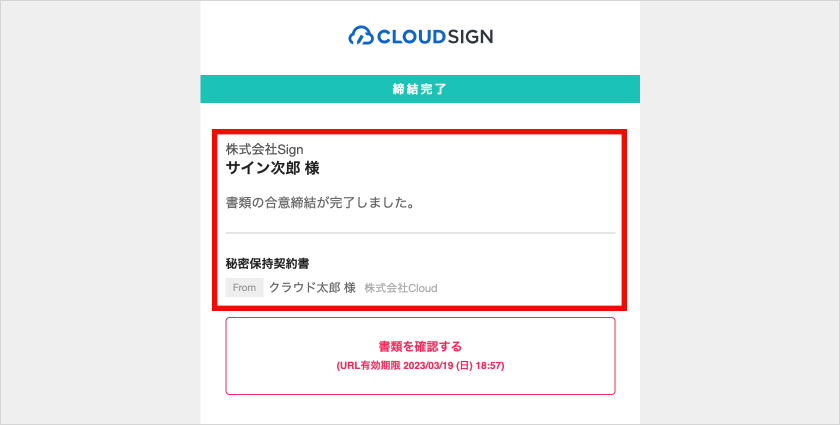
Task: Click the left gray page margin
Action: click(x=100, y=212)
